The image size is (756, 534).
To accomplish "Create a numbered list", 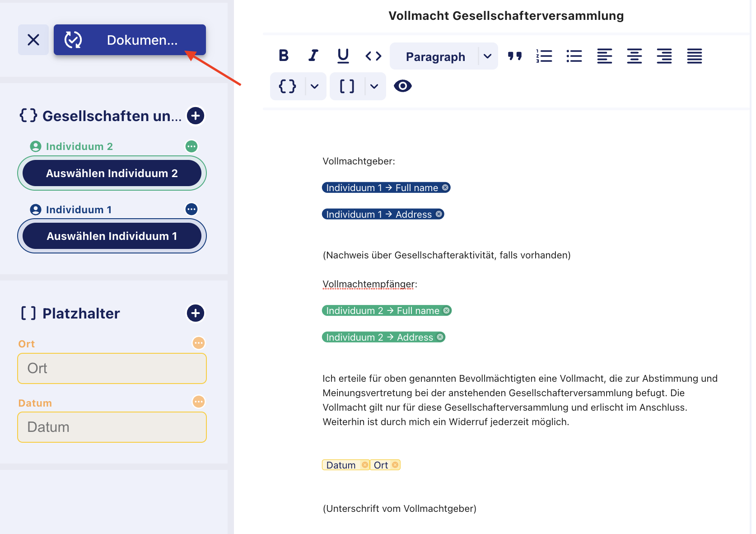I will tap(544, 56).
